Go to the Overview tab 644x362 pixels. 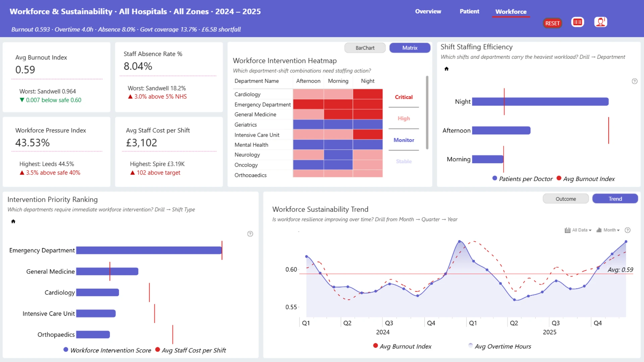(x=428, y=11)
